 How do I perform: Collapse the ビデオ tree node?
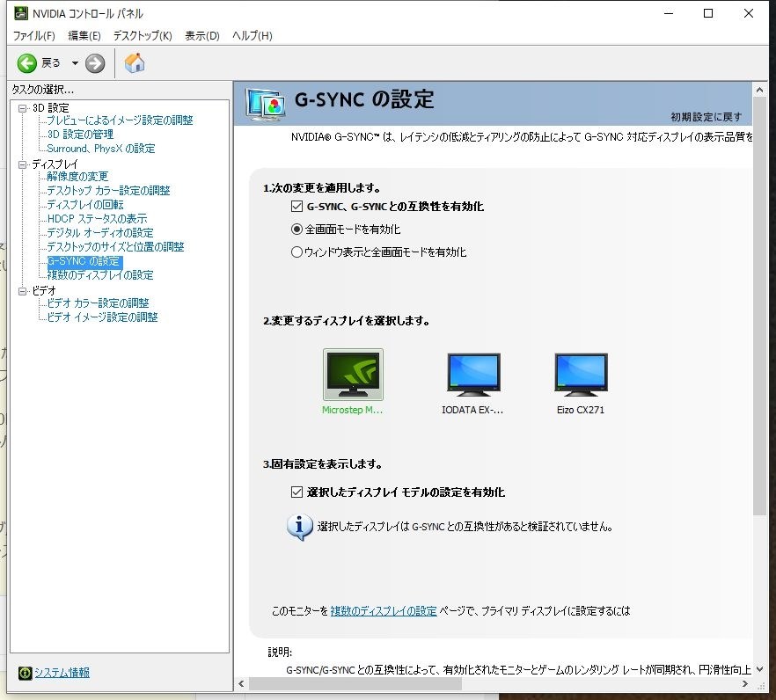tap(22, 291)
